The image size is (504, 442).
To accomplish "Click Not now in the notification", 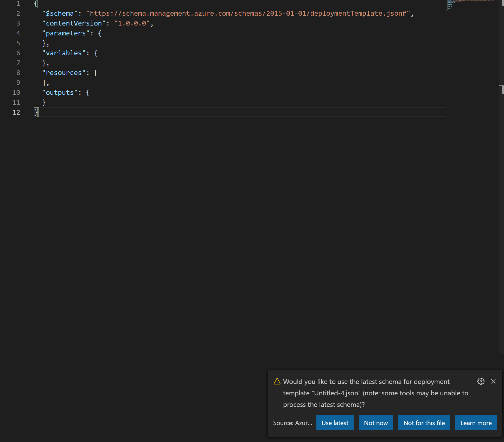I will coord(376,422).
